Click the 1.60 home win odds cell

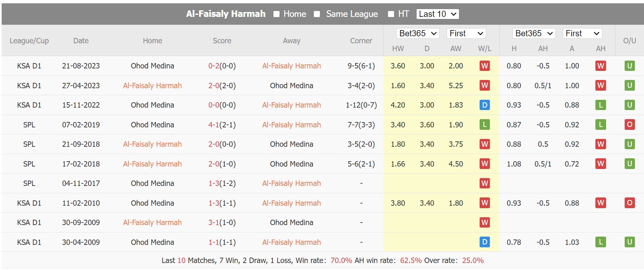(398, 86)
